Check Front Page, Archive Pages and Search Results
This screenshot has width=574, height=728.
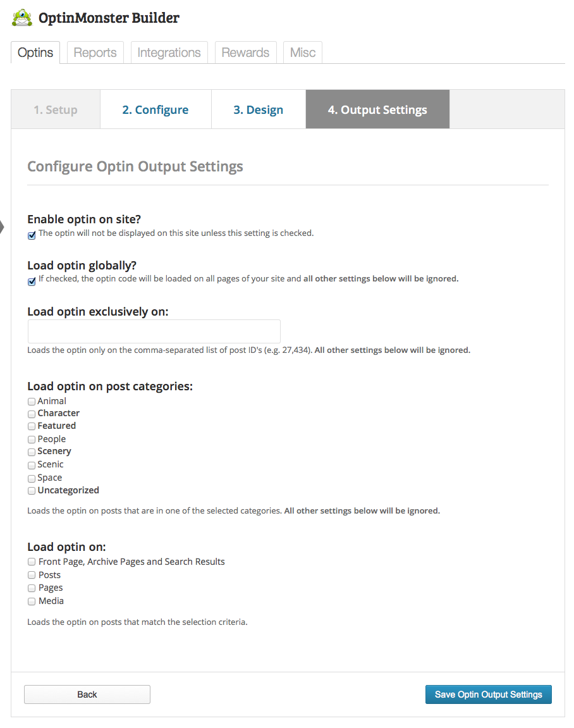point(32,562)
